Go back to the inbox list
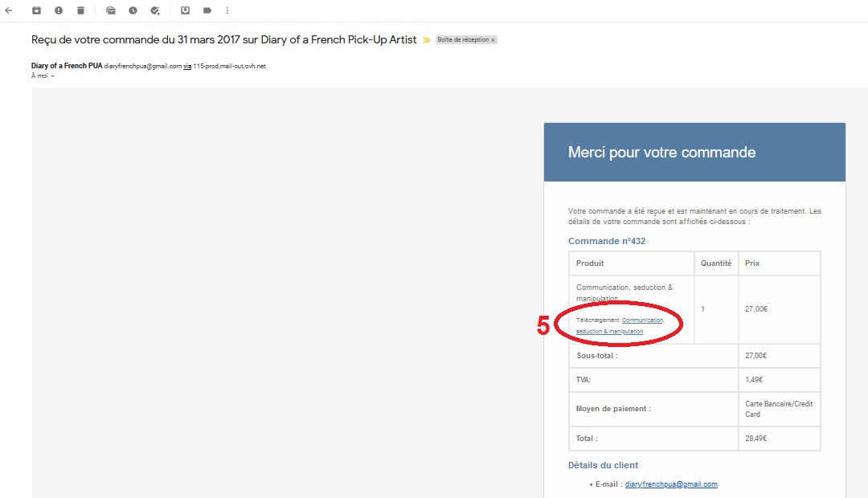The height and width of the screenshot is (498, 868). click(x=9, y=10)
